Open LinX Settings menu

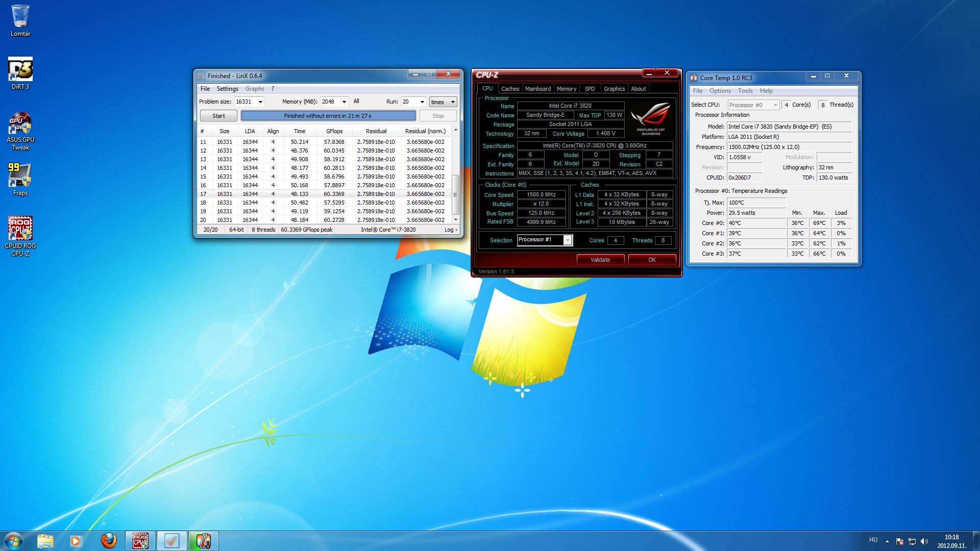click(227, 89)
